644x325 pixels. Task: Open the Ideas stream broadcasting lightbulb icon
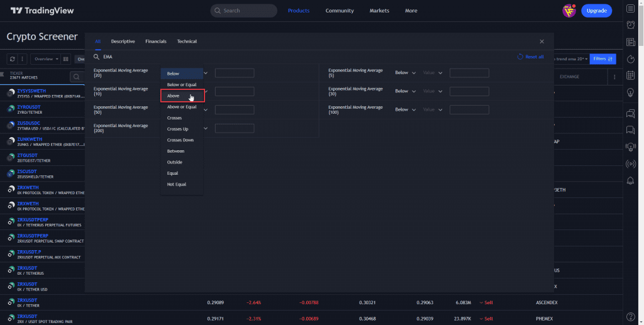pyautogui.click(x=630, y=147)
